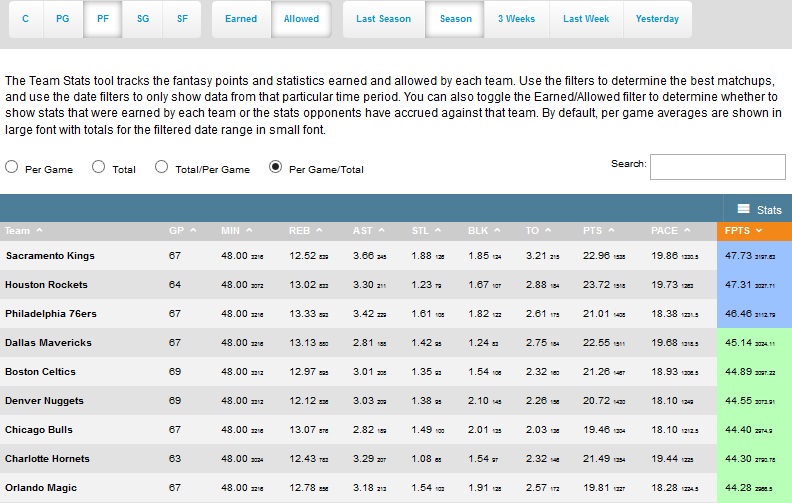Sort by GP column header

(182, 231)
